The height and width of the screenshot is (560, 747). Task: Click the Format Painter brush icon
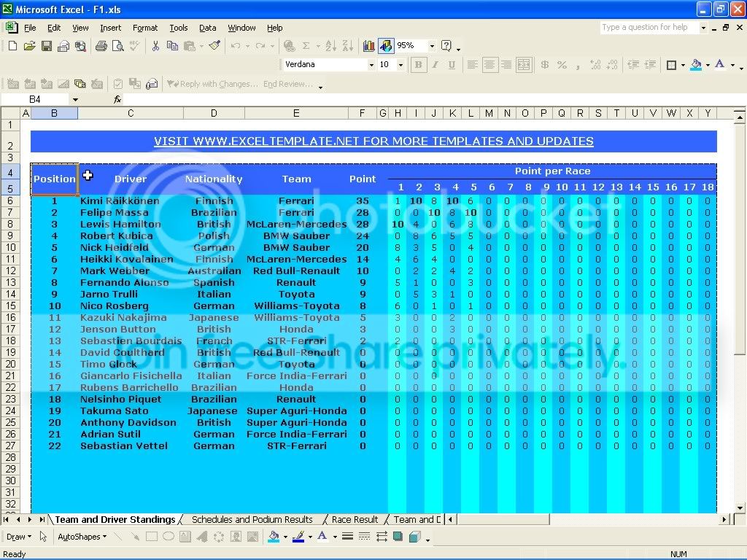(215, 46)
